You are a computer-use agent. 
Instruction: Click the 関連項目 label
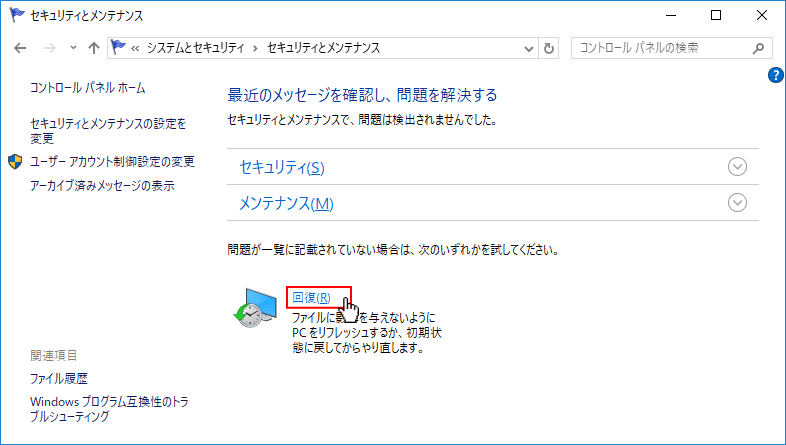(x=54, y=355)
